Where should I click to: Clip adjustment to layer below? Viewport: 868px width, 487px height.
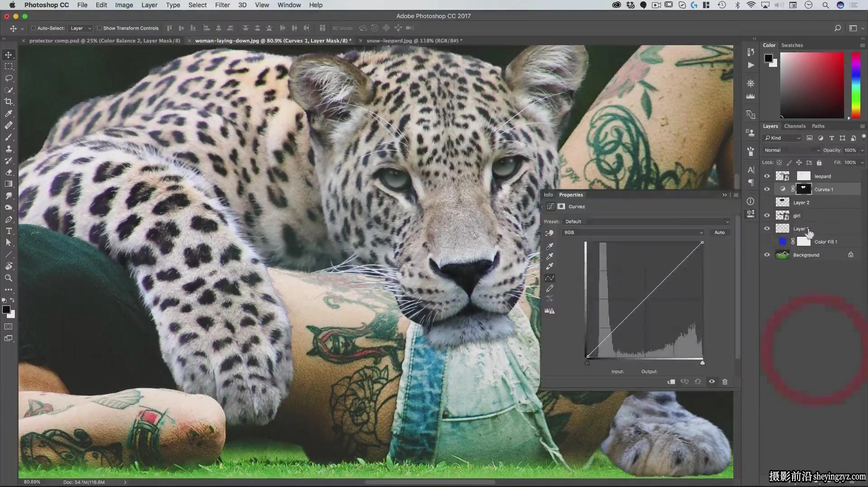click(x=671, y=382)
